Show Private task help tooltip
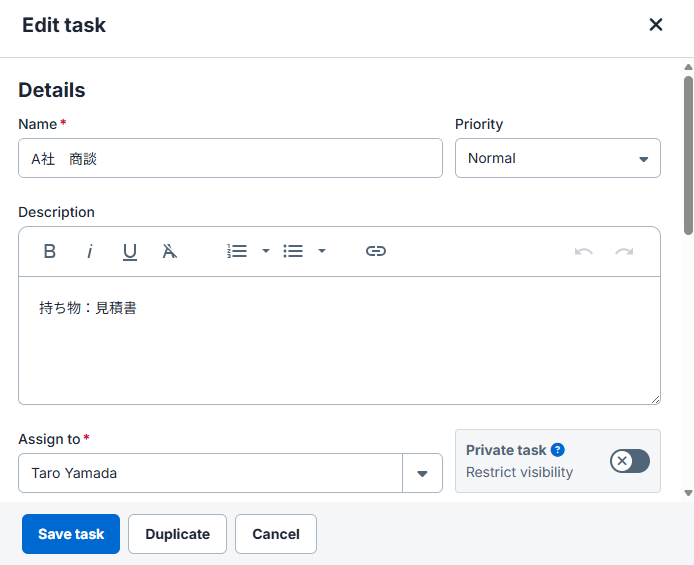The height and width of the screenshot is (565, 694). pyautogui.click(x=558, y=450)
